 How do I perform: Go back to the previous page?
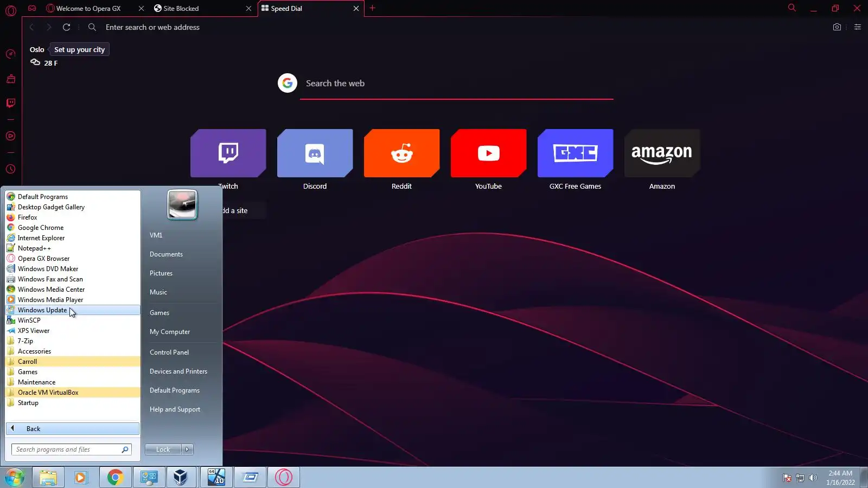32,27
